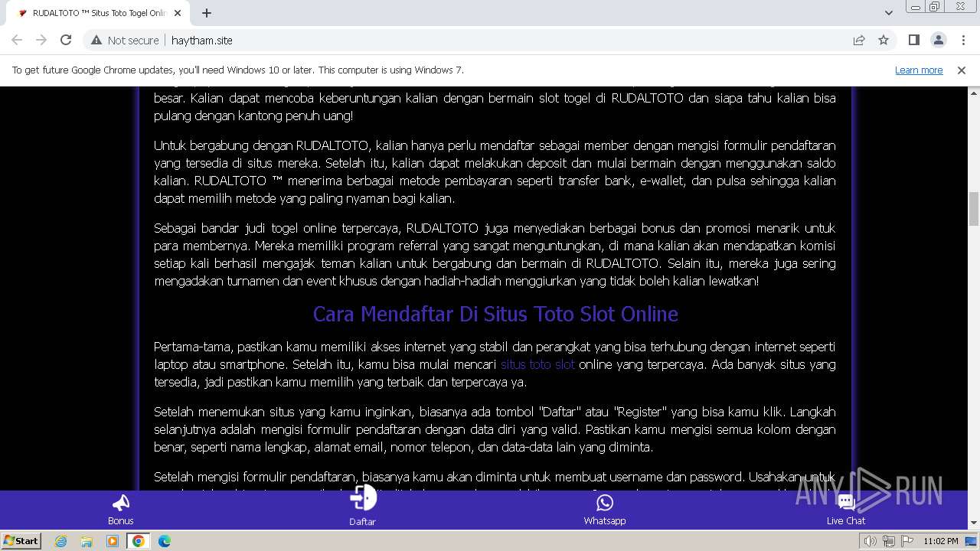Tap the Whatsapp icon in footer
Image resolution: width=980 pixels, height=551 pixels.
(x=605, y=503)
